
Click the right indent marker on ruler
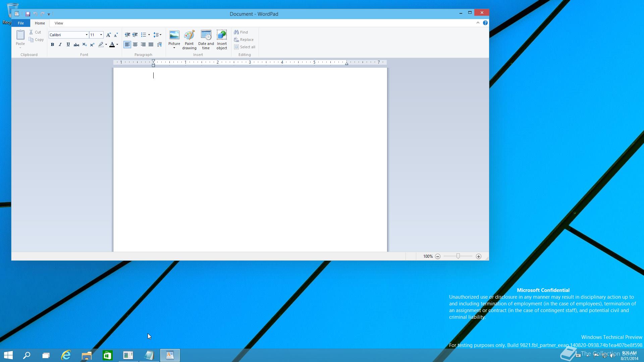(x=346, y=63)
